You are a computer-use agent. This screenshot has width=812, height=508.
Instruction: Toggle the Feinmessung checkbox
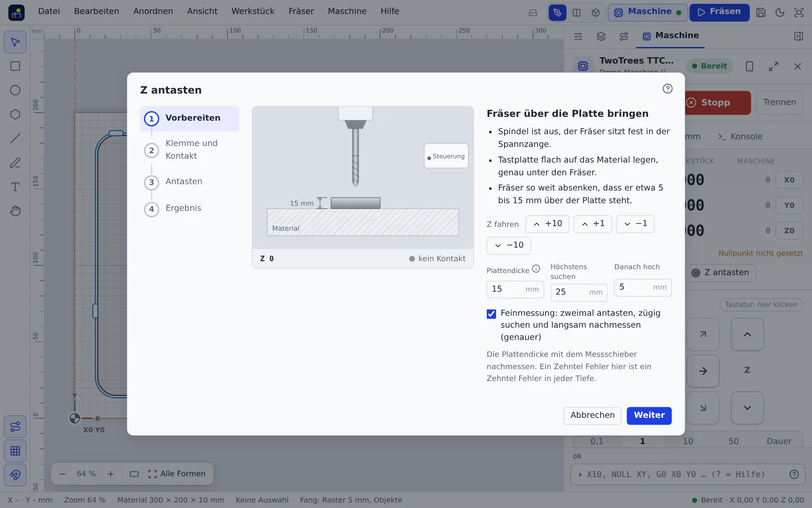[491, 314]
